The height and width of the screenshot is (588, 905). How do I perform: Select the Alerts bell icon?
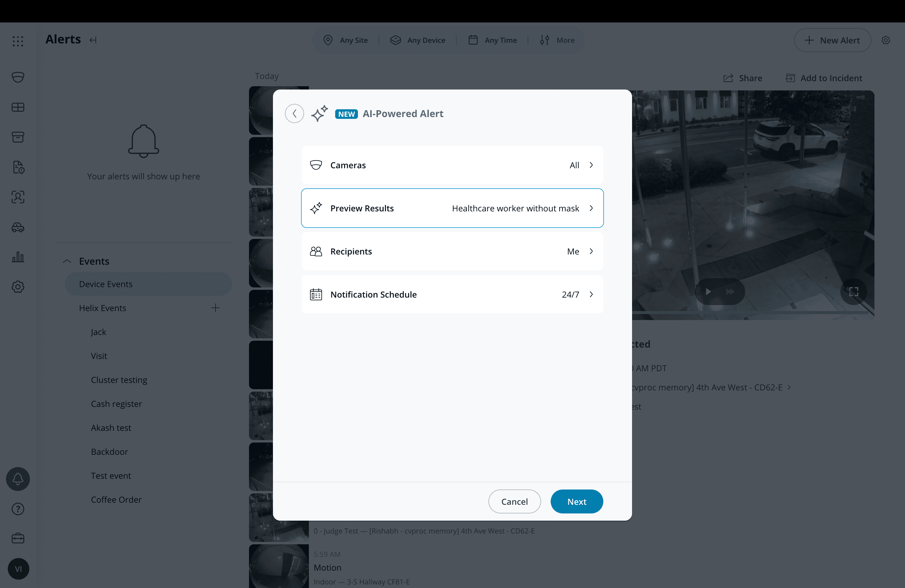(18, 478)
